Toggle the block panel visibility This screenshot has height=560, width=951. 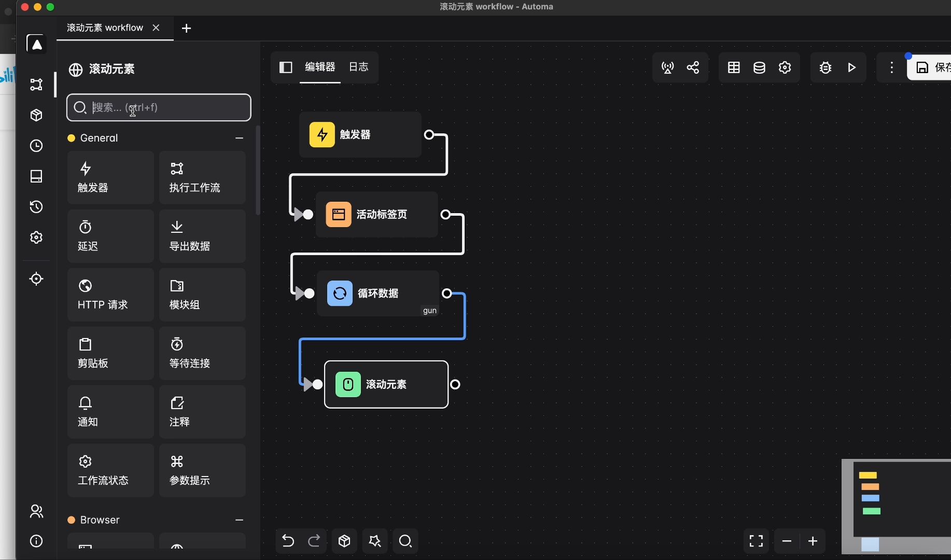coord(286,67)
